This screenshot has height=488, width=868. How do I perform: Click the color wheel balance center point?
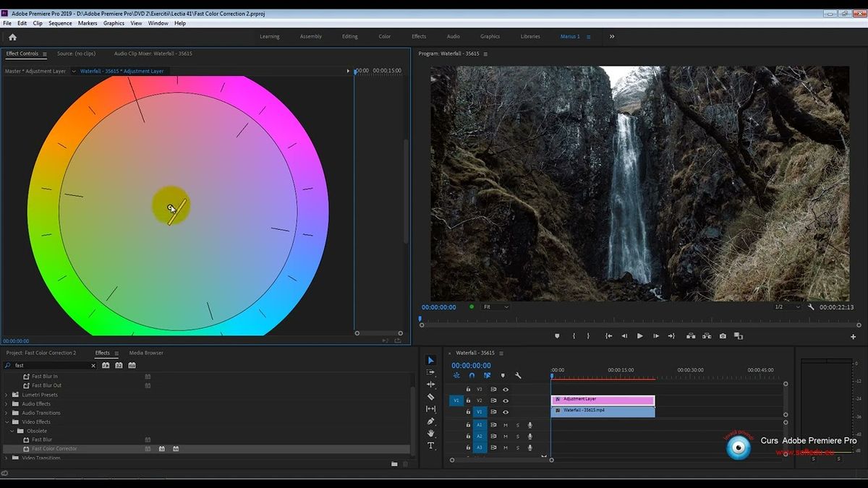(171, 207)
